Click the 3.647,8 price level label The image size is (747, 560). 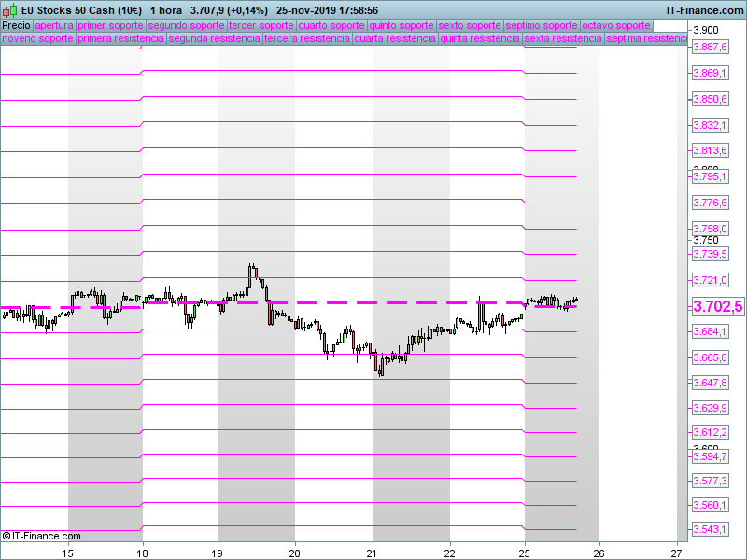coord(710,383)
